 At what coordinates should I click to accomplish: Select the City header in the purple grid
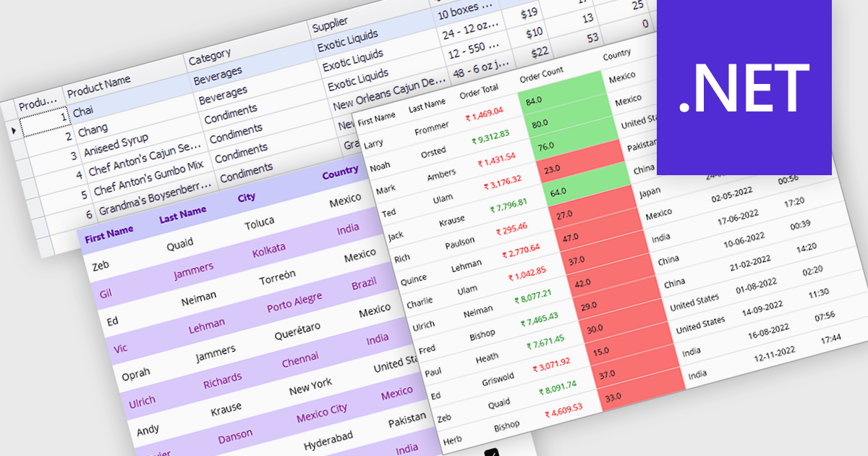pyautogui.click(x=246, y=197)
